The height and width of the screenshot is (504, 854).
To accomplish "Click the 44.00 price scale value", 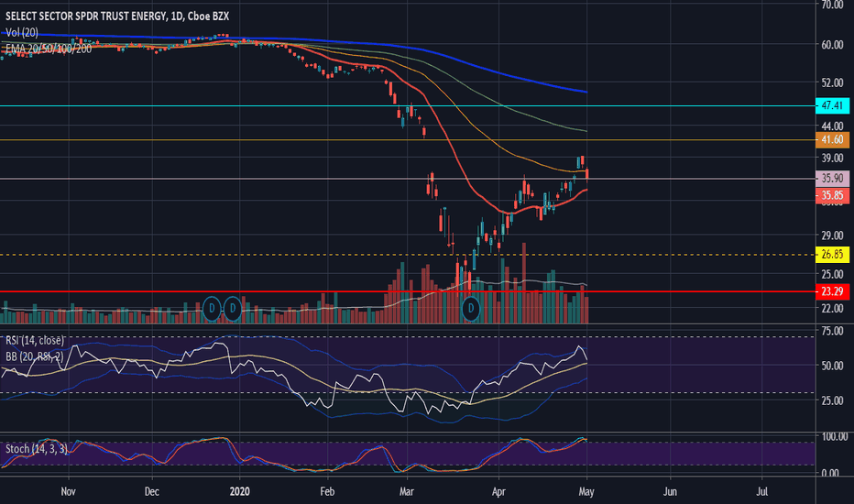I will (832, 126).
